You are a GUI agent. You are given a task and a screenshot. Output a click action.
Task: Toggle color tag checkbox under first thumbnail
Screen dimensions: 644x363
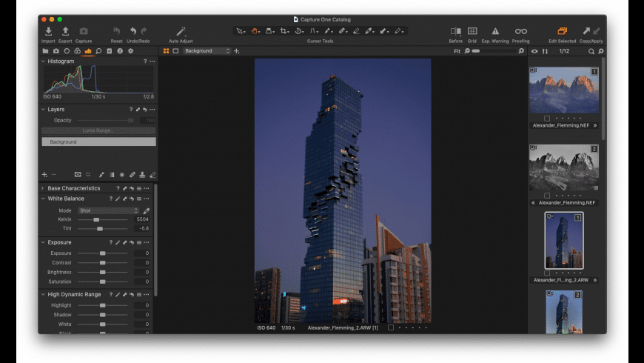coord(547,119)
